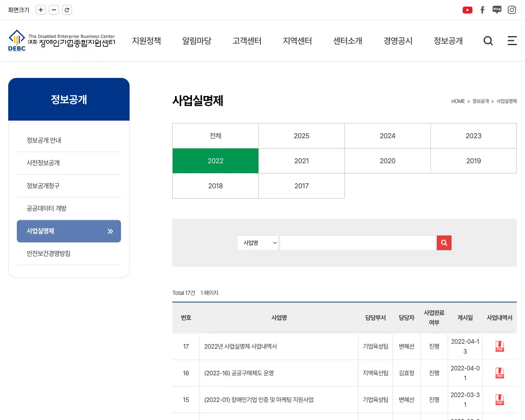Open 고객센터 main menu
This screenshot has width=525, height=420.
tap(247, 41)
